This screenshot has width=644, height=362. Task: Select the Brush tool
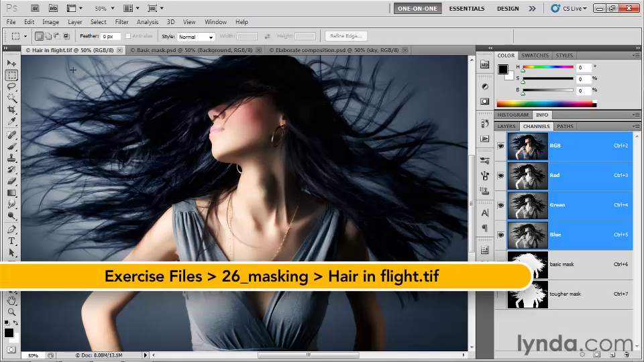click(11, 147)
